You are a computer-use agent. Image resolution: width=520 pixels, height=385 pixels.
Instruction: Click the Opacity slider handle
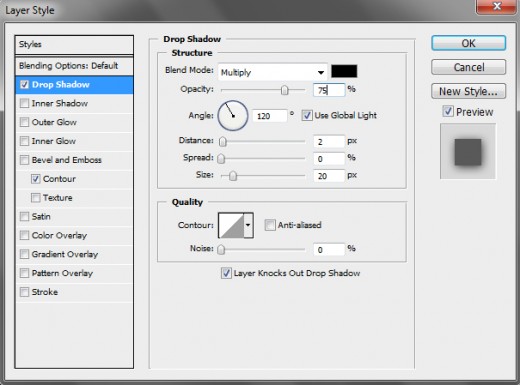(x=284, y=90)
